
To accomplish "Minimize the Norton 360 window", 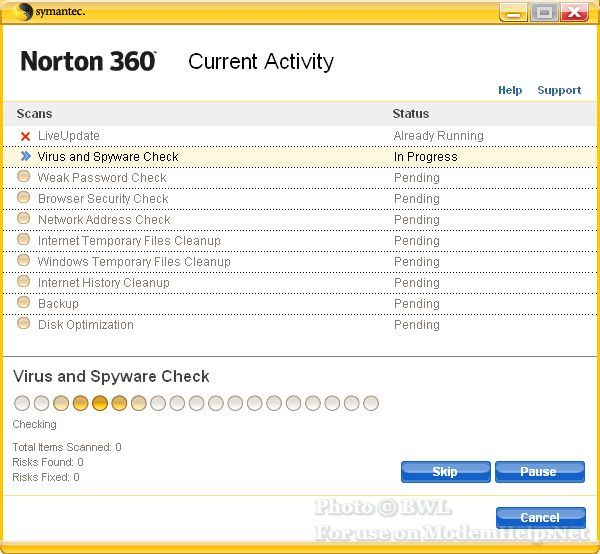I will point(514,13).
